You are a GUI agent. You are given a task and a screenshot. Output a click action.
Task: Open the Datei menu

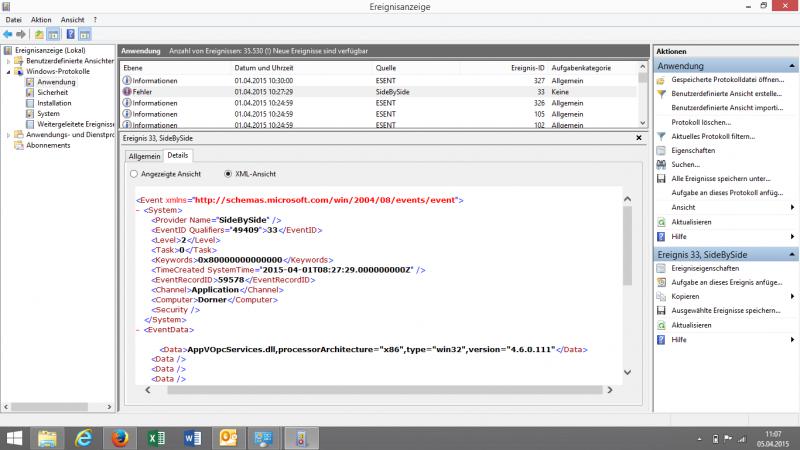click(x=13, y=20)
